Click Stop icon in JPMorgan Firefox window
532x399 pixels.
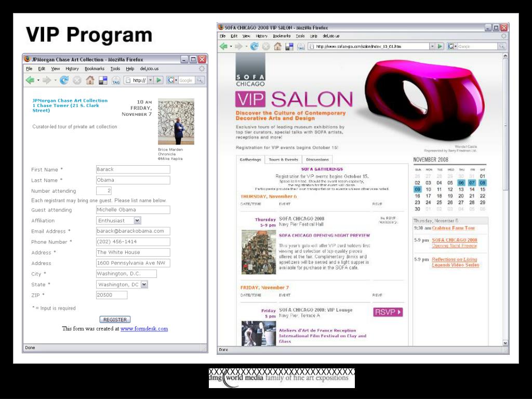click(77, 81)
